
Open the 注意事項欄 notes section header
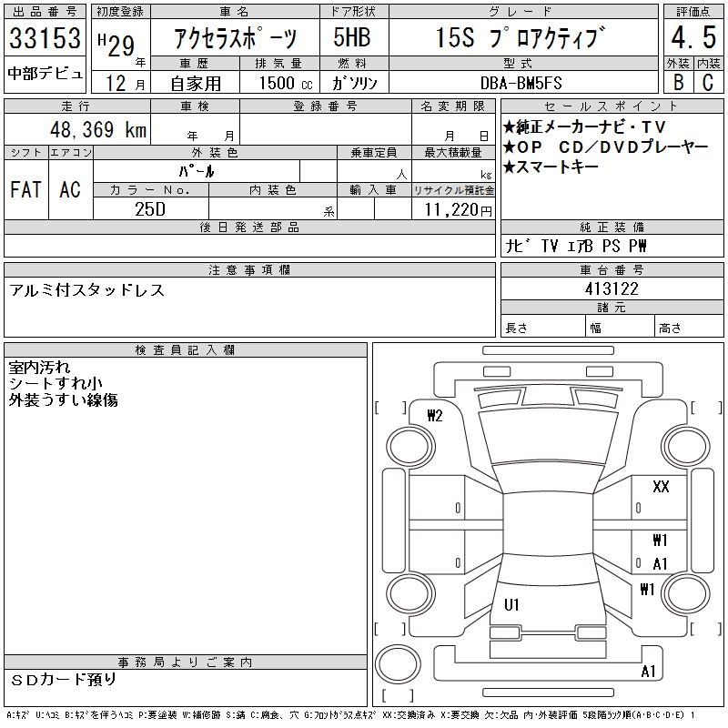pos(249,270)
